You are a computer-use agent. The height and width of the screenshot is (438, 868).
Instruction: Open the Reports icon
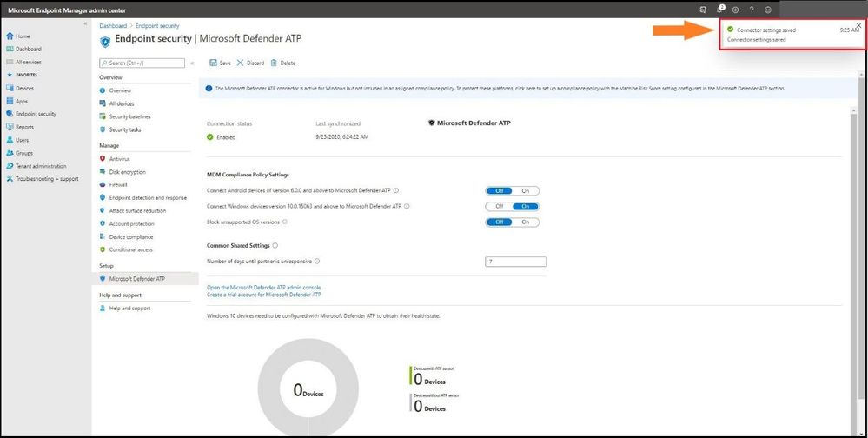(x=10, y=127)
